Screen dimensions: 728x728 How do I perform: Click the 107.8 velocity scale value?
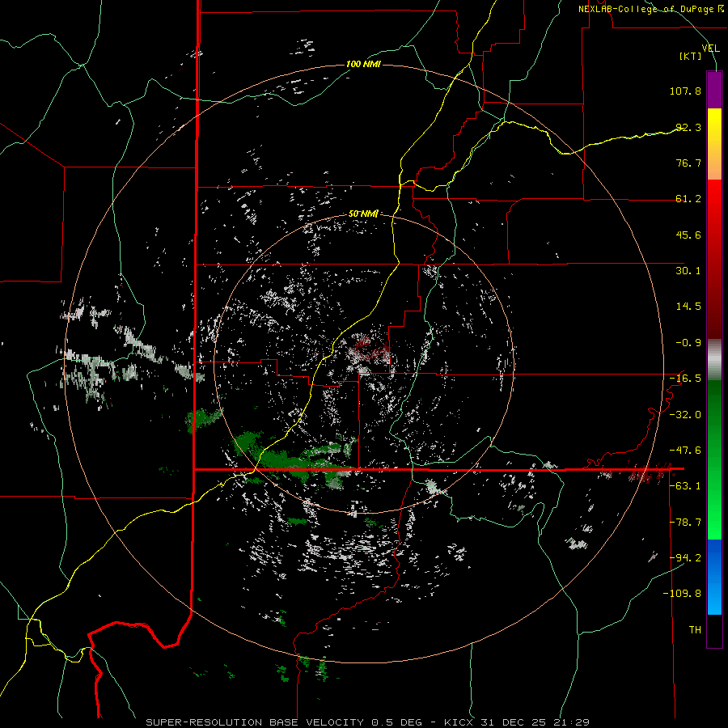point(685,91)
